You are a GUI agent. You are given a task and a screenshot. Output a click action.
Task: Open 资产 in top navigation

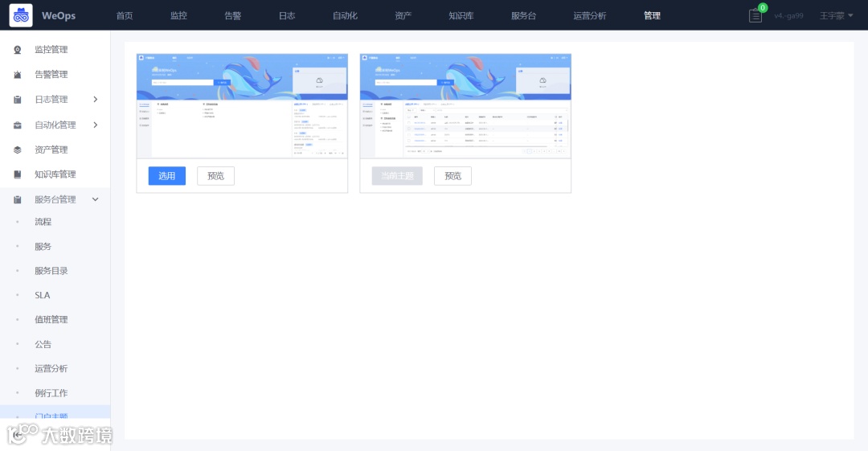pos(403,15)
